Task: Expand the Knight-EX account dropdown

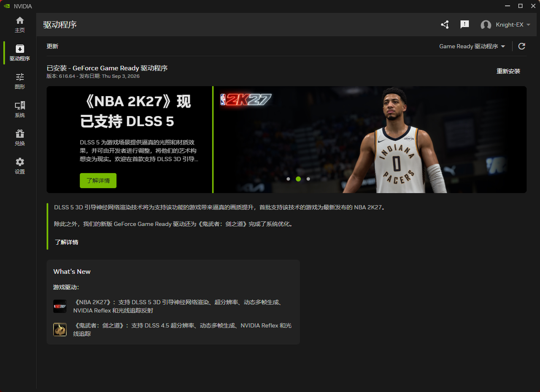Action: pos(528,25)
